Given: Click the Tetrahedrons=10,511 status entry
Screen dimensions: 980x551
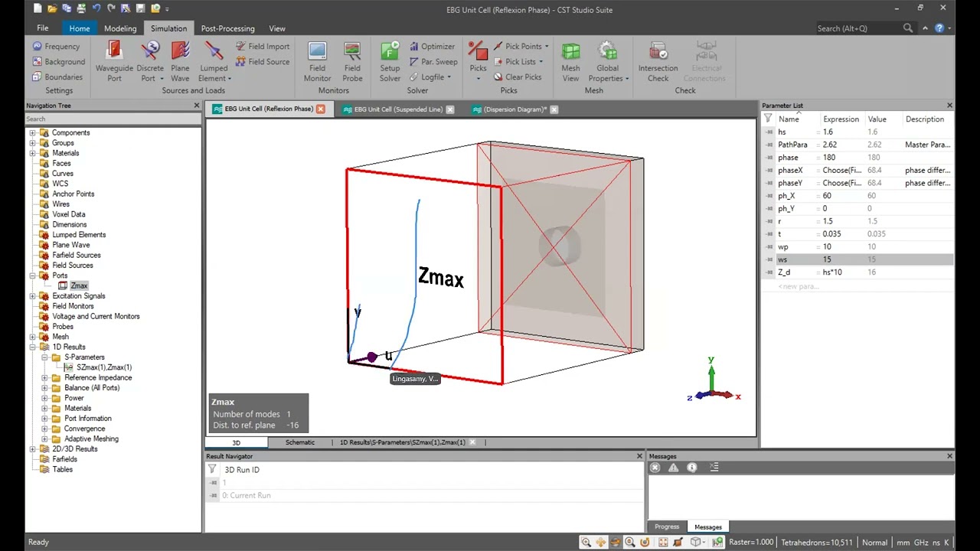Looking at the screenshot, I should coord(816,543).
